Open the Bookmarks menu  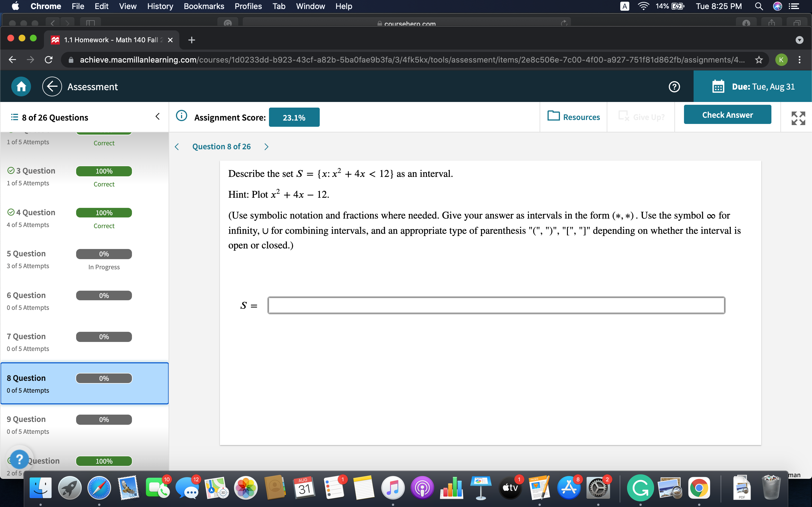coord(204,6)
